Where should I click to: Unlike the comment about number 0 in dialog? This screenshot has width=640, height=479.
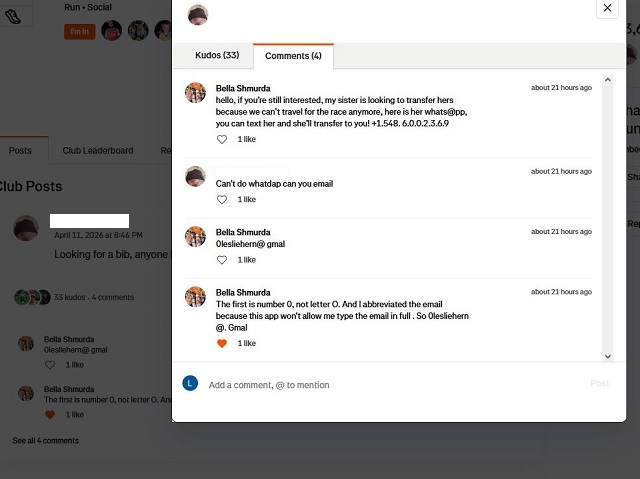pos(222,344)
